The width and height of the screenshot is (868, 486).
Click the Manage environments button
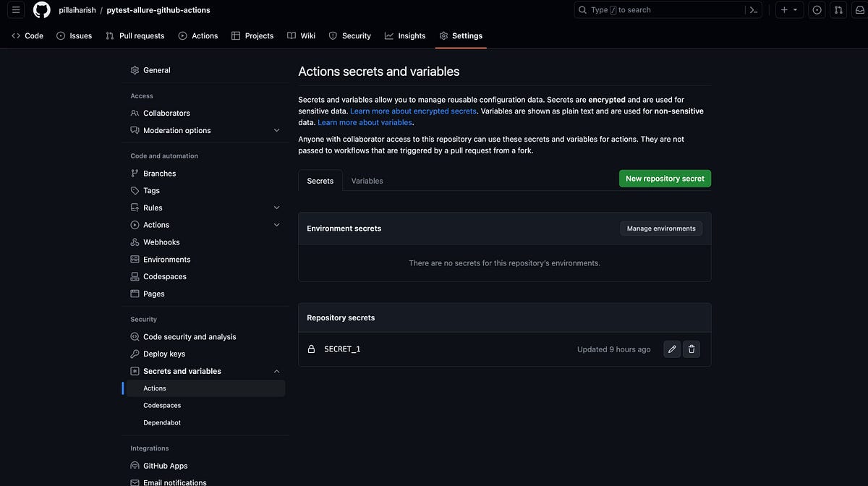tap(660, 228)
